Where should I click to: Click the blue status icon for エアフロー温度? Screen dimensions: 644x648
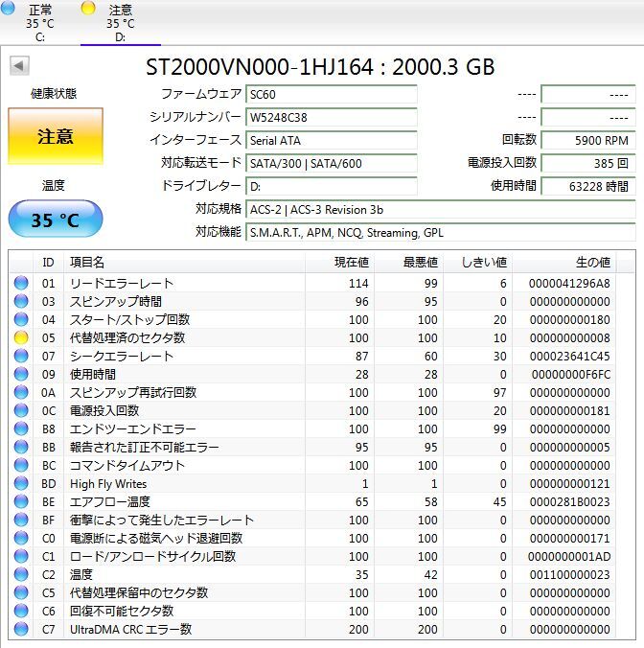tap(21, 502)
